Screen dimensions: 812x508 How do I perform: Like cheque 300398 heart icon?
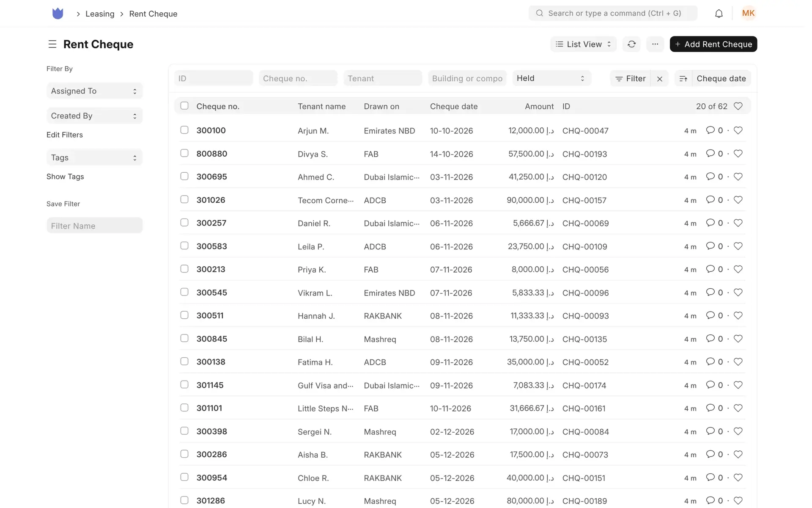tap(738, 431)
